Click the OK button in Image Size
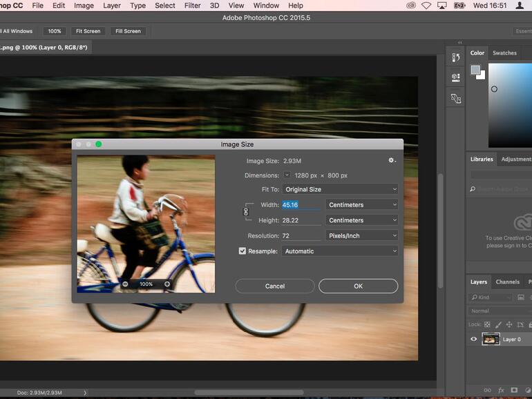Image resolution: width=532 pixels, height=399 pixels. click(359, 286)
